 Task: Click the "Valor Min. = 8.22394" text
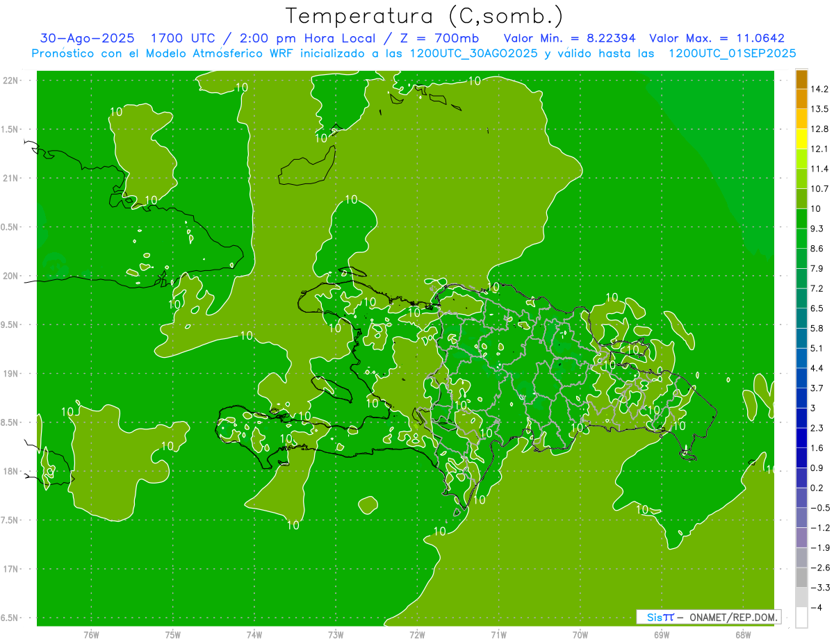click(x=570, y=38)
